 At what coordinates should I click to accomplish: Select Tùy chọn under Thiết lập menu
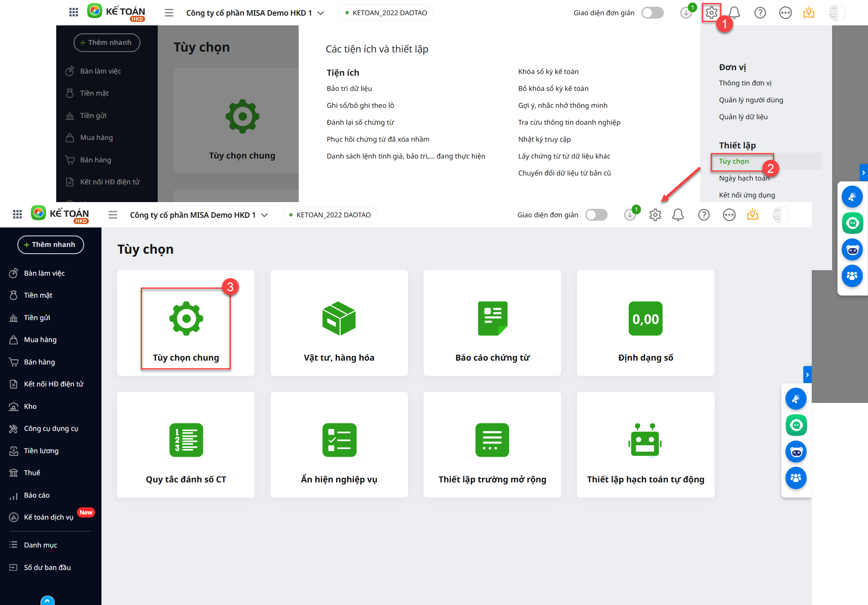pyautogui.click(x=734, y=161)
